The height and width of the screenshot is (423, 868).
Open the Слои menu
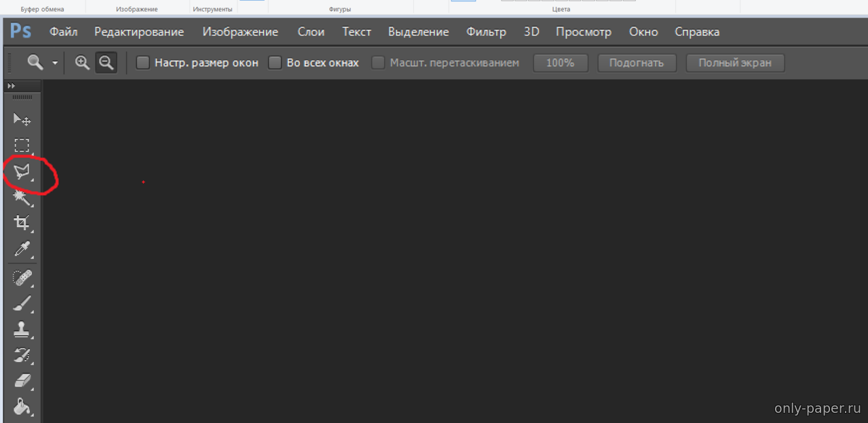point(311,32)
